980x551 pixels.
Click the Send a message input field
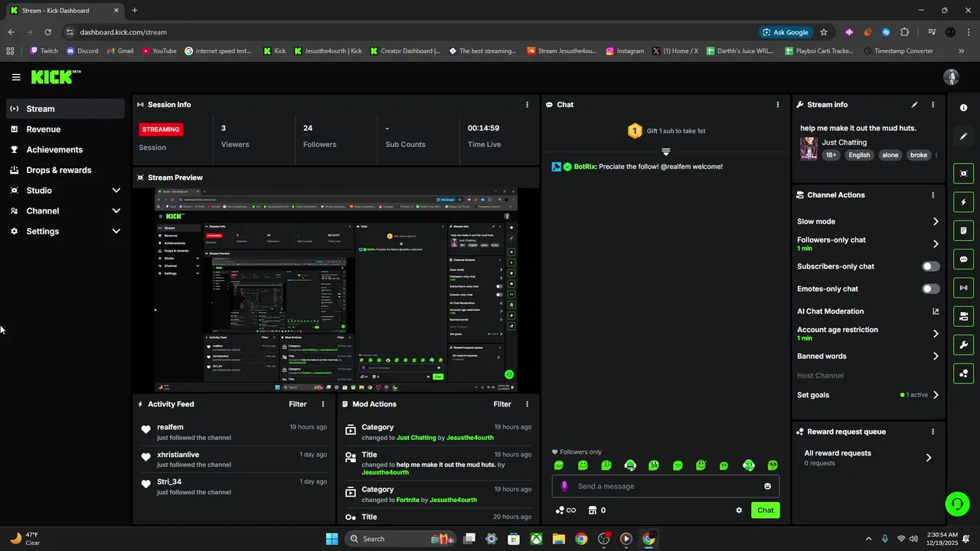(x=665, y=486)
